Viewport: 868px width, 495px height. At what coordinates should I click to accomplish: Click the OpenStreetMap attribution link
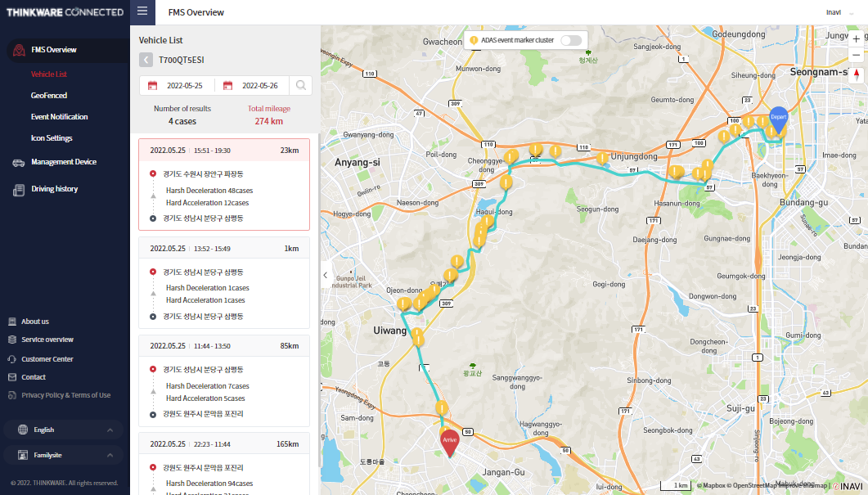pos(752,485)
